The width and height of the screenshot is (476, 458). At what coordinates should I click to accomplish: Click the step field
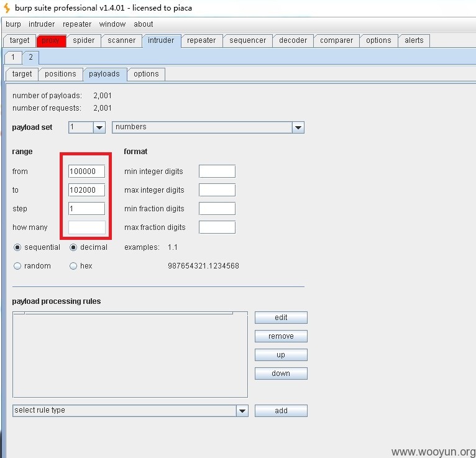point(86,209)
